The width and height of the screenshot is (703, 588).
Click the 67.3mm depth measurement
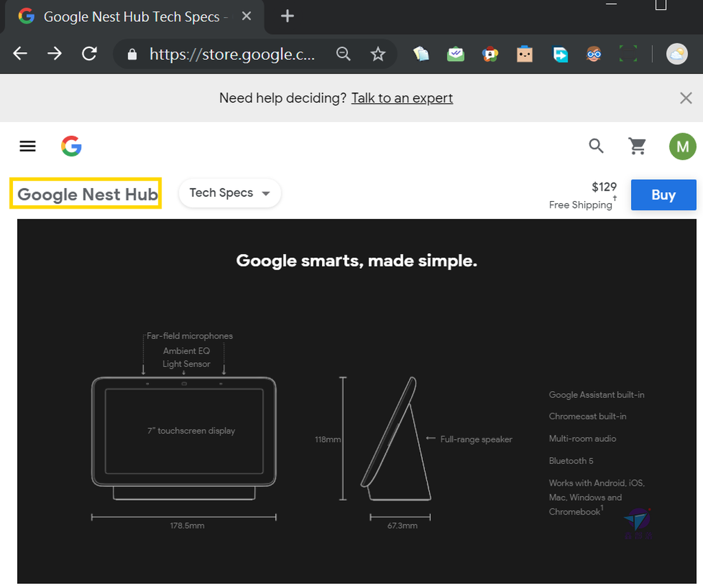pyautogui.click(x=402, y=526)
